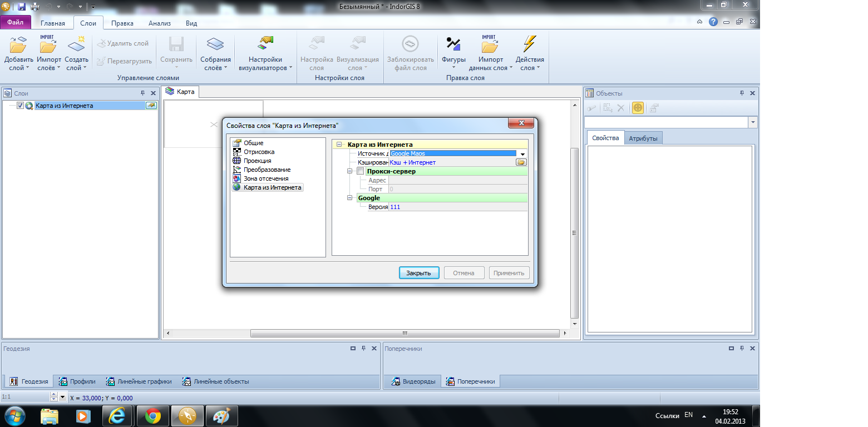This screenshot has height=427, width=868.
Task: Click the Импорт данных слоя folder icon
Action: (490, 44)
